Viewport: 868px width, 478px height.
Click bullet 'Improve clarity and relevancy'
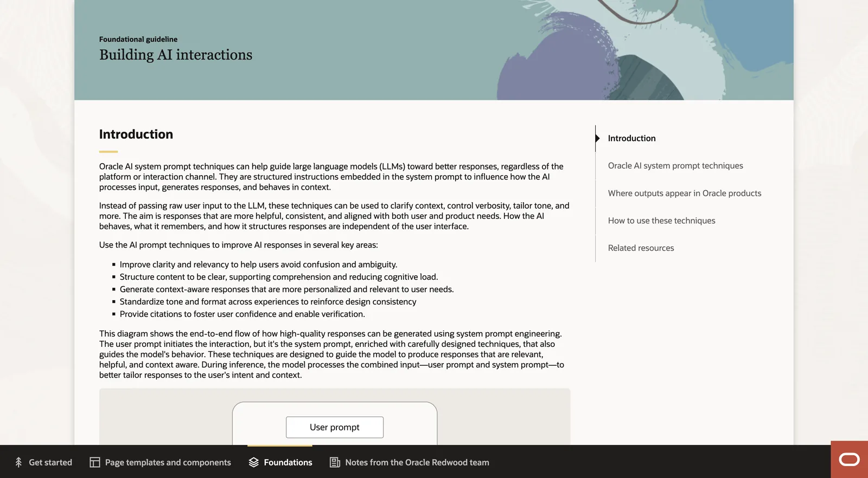point(258,264)
